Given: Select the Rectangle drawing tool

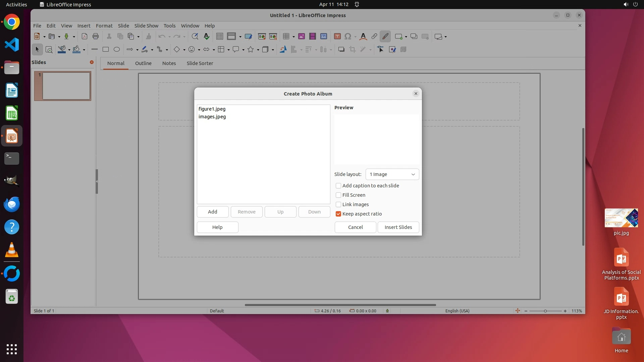Looking at the screenshot, I should click(x=106, y=50).
